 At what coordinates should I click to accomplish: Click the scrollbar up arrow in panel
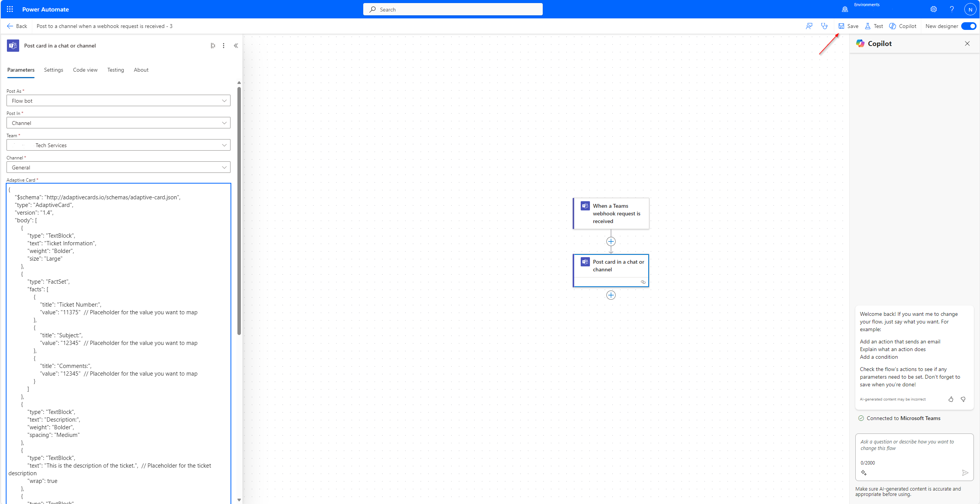pyautogui.click(x=239, y=82)
